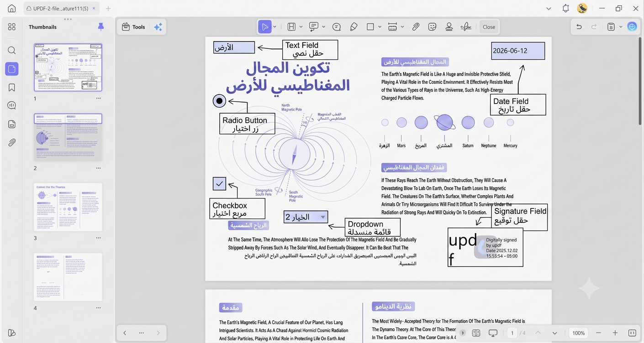The width and height of the screenshot is (644, 343).
Task: Toggle the radio button form field
Action: [x=219, y=101]
